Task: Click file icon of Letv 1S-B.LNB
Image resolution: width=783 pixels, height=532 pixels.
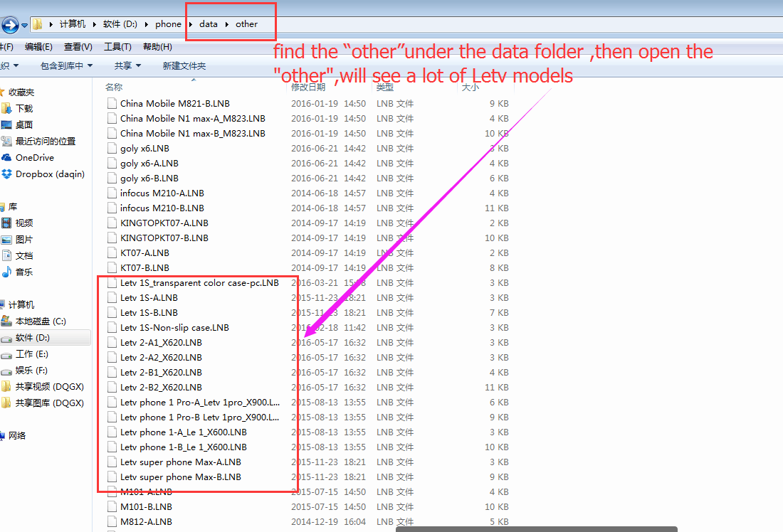Action: coord(112,313)
